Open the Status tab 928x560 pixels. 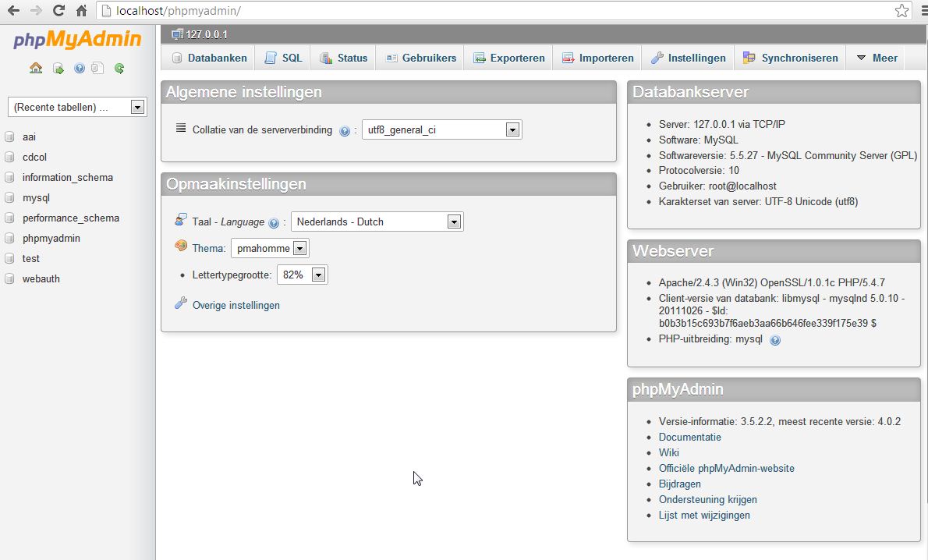343,58
